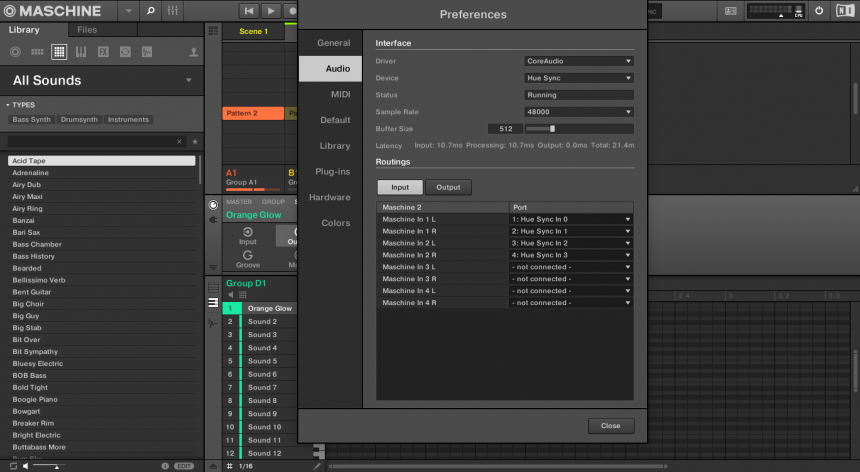Click the pad grid icon under Group D1
The height and width of the screenshot is (472, 860).
tap(243, 295)
